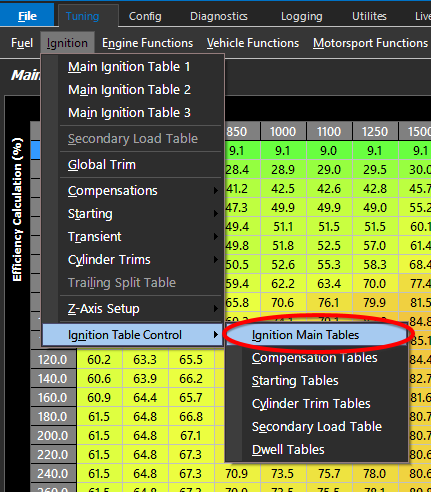Viewport: 431px width, 492px height.
Task: Click cell 42.6 under 1100 column
Action: 329,189
